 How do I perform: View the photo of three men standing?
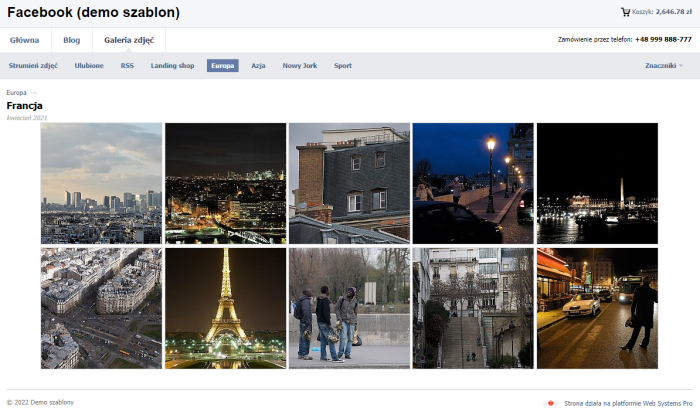(x=349, y=308)
